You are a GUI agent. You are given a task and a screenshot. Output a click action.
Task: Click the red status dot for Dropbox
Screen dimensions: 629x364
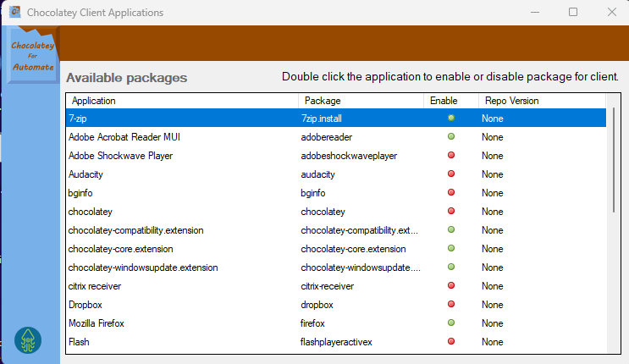tap(451, 304)
